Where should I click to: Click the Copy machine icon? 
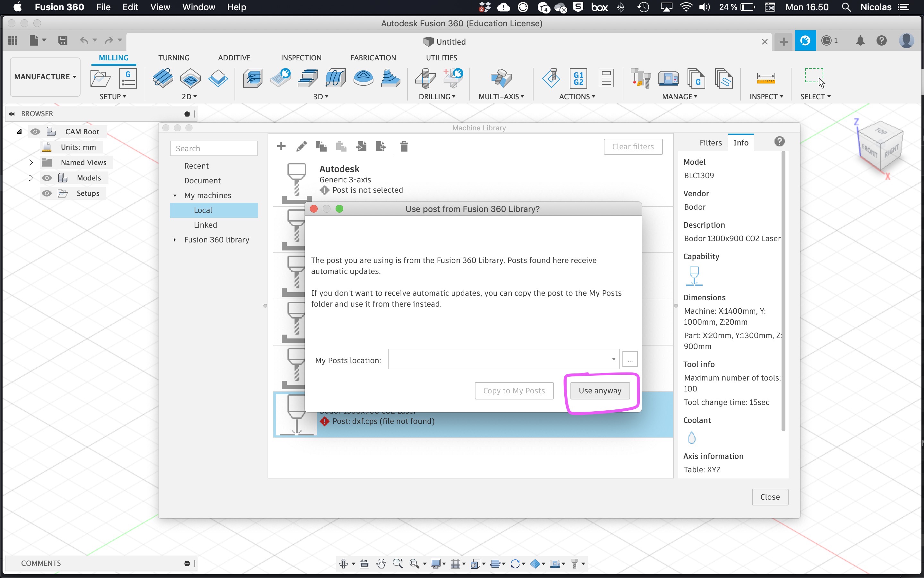pos(321,146)
